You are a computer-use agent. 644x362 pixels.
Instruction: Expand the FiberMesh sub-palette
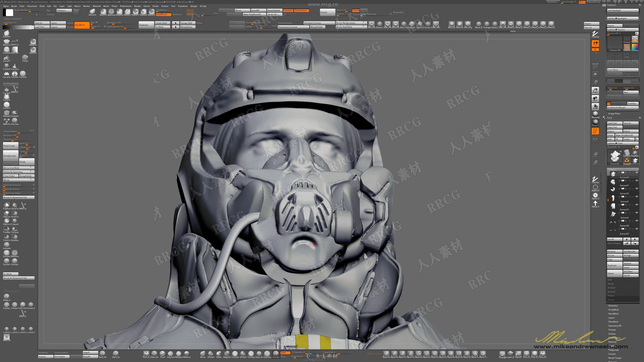pyautogui.click(x=613, y=322)
